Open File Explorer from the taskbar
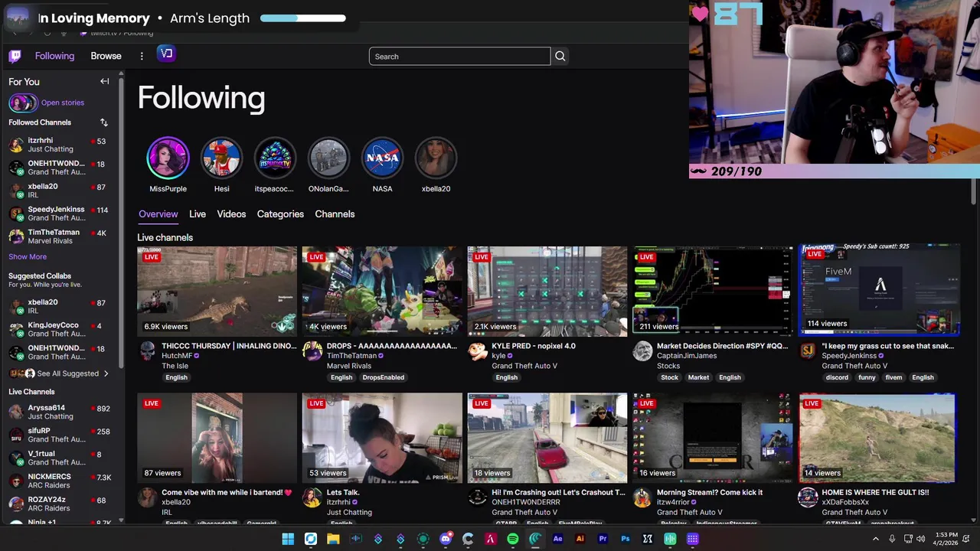Viewport: 980px width, 551px height. pos(333,539)
